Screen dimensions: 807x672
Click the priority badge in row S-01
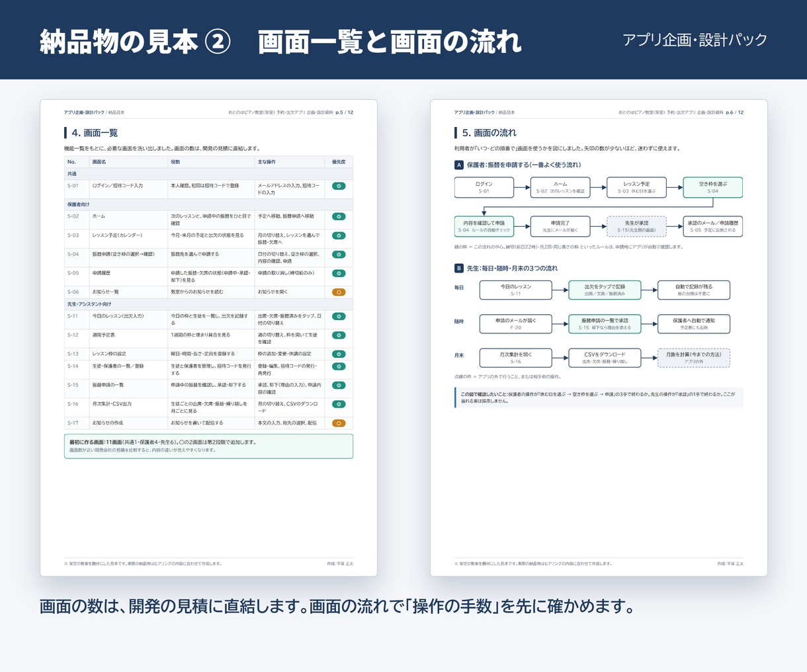(x=339, y=187)
